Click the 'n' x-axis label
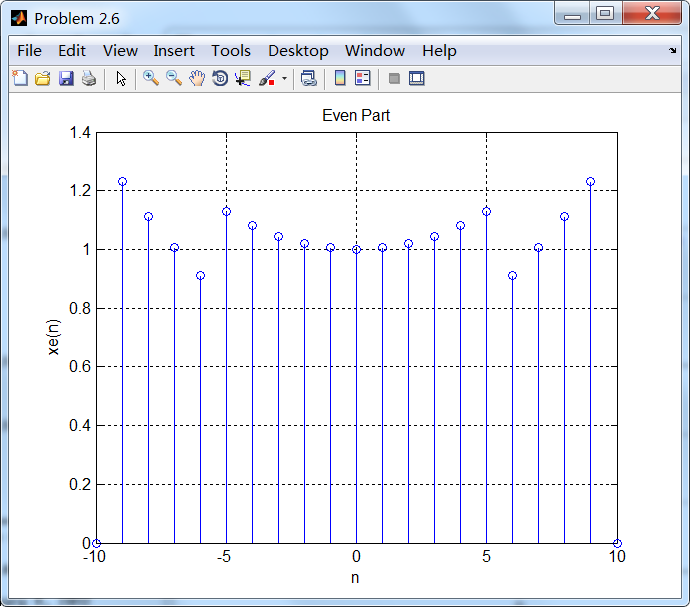690x607 pixels. click(355, 578)
